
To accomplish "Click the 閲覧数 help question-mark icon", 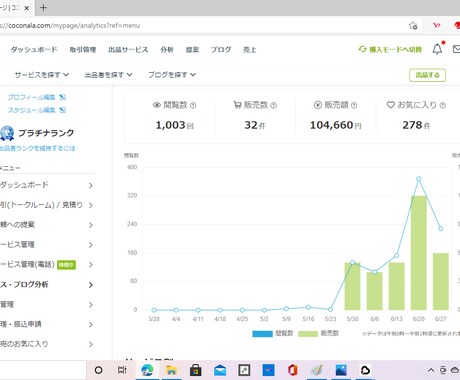I will coord(193,105).
